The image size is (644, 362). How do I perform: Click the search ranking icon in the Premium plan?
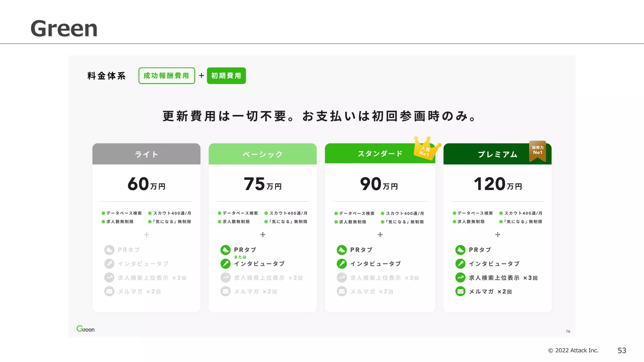click(x=460, y=277)
